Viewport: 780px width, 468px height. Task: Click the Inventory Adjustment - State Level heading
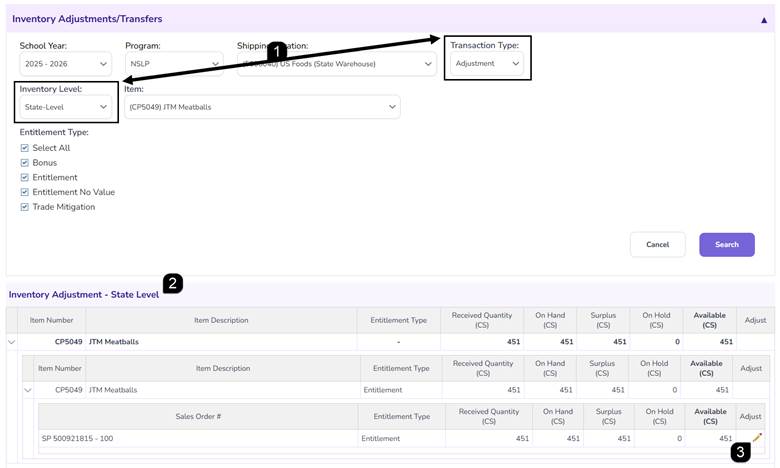84,294
